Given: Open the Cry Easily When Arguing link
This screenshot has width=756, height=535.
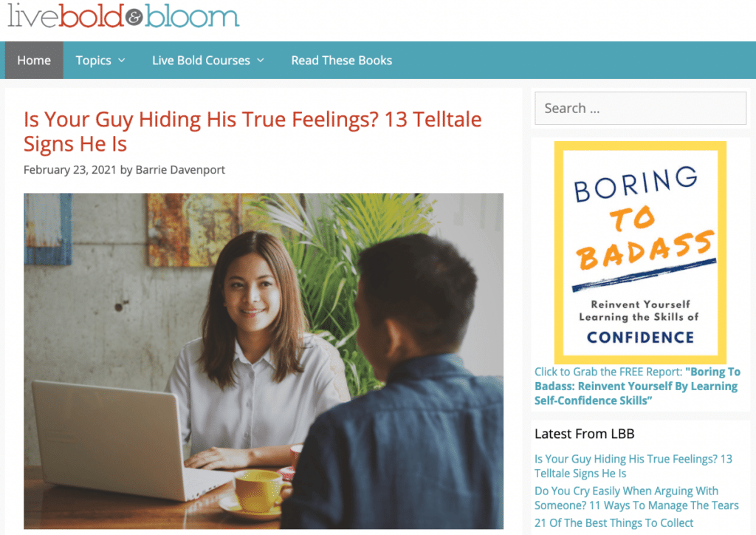Looking at the screenshot, I should 636,498.
